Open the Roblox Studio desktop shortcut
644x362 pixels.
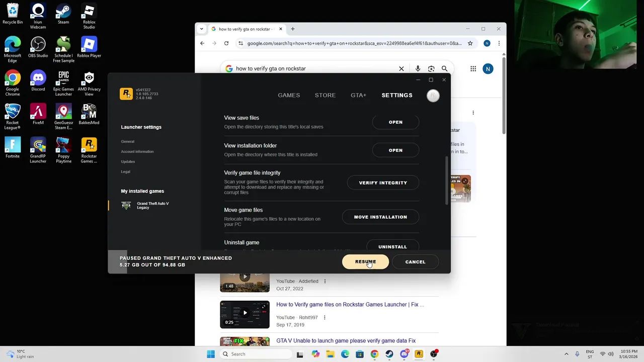[x=89, y=17]
